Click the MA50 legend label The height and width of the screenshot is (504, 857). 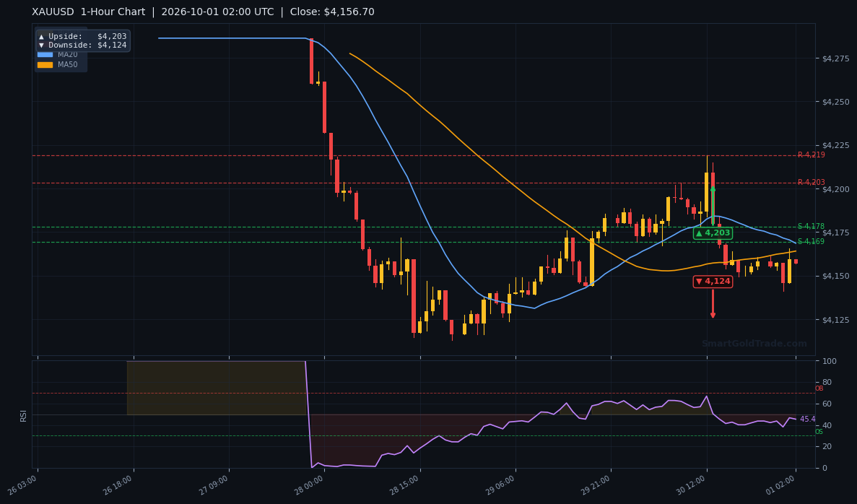pyautogui.click(x=68, y=64)
